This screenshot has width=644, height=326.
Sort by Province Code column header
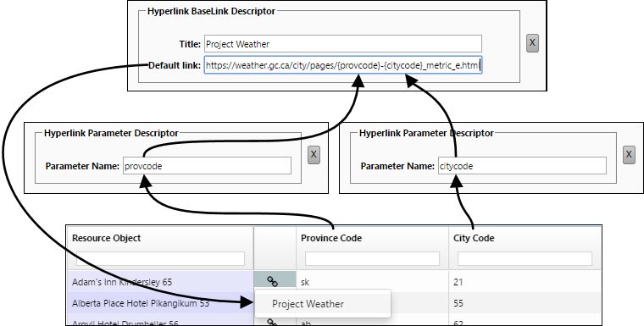pyautogui.click(x=331, y=238)
